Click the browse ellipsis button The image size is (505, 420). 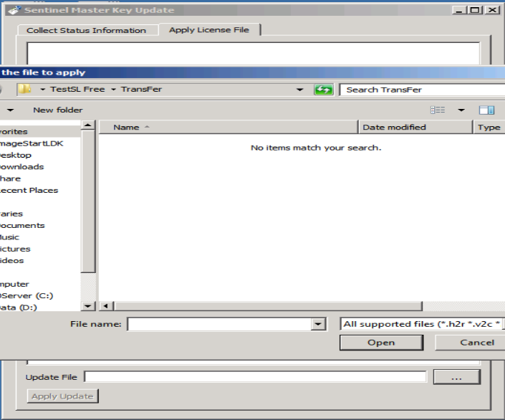[x=457, y=377]
